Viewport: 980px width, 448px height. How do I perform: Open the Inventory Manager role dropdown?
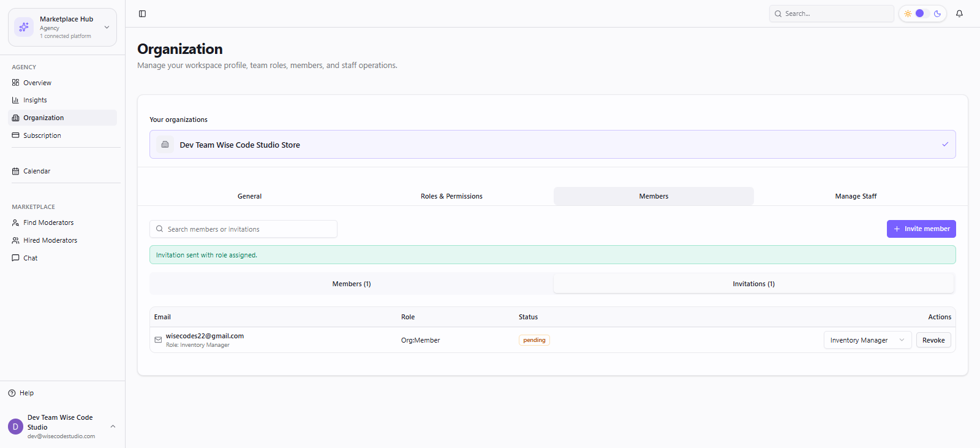(x=867, y=340)
